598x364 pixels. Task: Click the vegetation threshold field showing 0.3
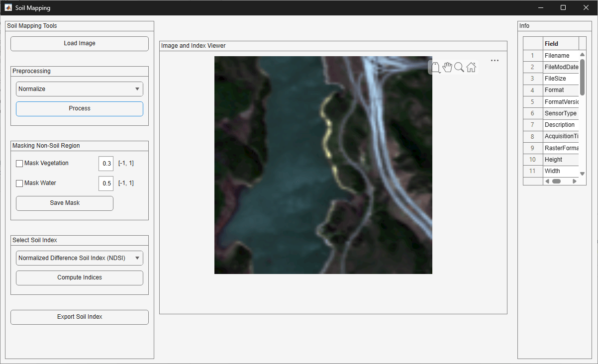click(106, 164)
